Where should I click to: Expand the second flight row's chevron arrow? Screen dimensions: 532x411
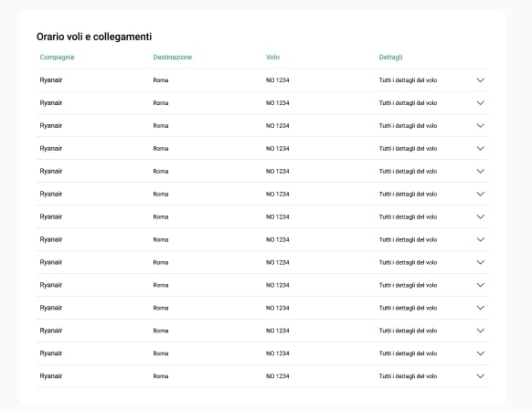tap(481, 103)
